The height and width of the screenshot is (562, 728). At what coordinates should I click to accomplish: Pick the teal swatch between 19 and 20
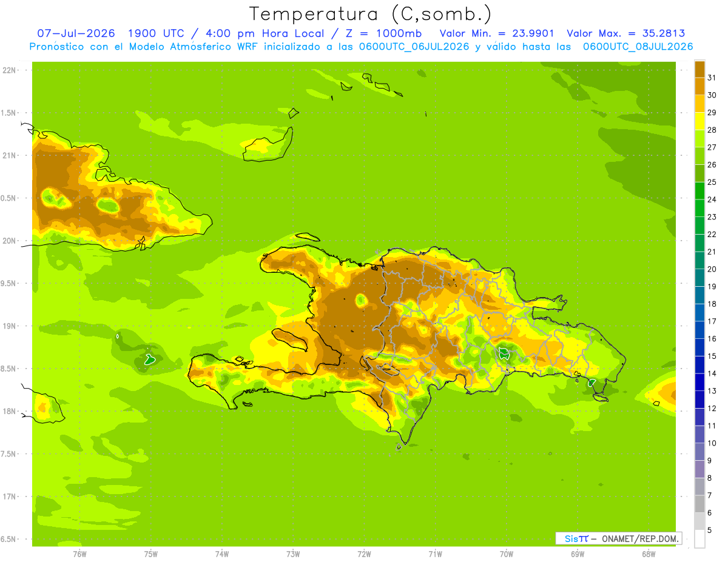pos(699,278)
